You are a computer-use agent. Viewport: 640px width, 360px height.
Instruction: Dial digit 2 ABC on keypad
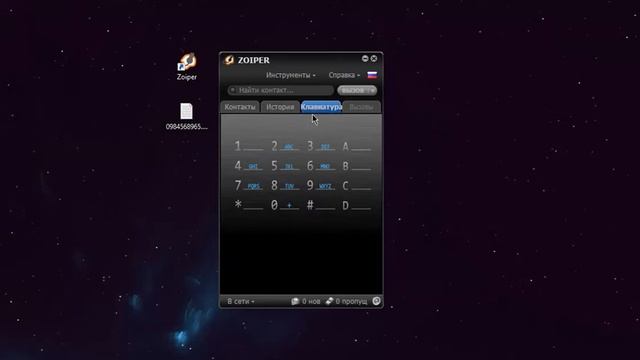coord(285,146)
